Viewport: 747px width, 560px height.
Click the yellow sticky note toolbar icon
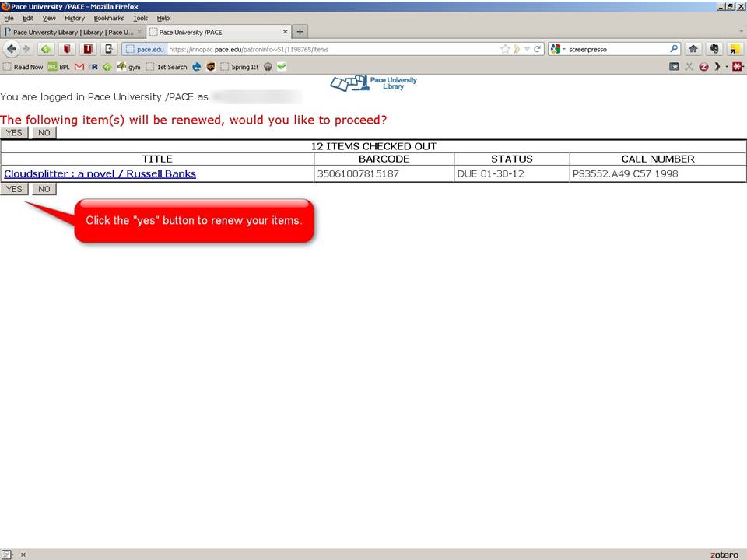735,48
